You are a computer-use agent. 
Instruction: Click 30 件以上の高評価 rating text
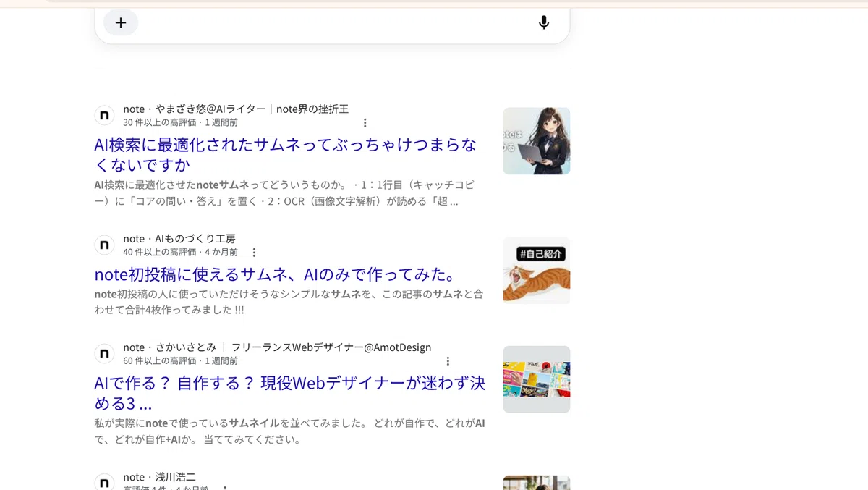tap(161, 123)
